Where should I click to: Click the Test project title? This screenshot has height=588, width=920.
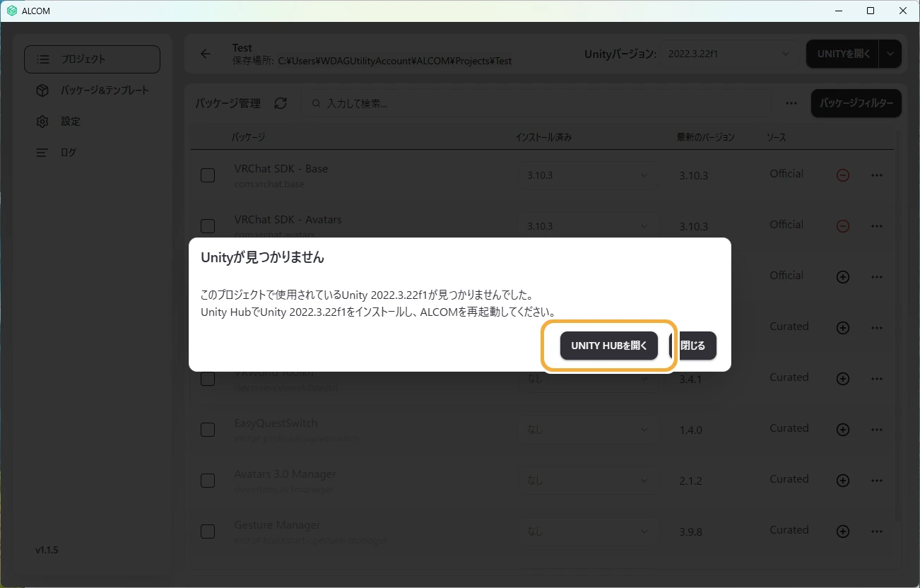(242, 48)
